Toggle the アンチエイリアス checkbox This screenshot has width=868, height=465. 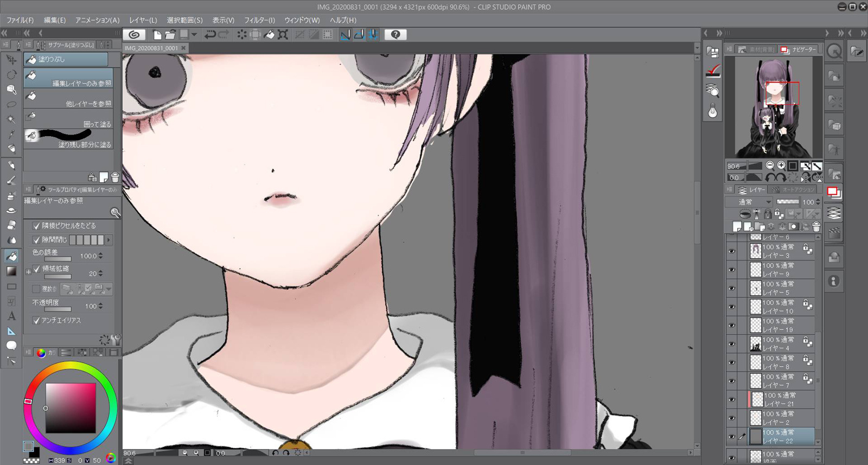coord(36,321)
